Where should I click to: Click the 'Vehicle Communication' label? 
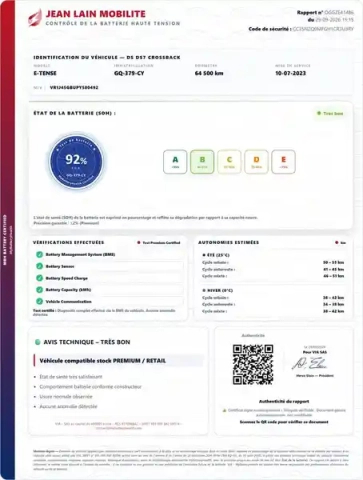pyautogui.click(x=68, y=301)
